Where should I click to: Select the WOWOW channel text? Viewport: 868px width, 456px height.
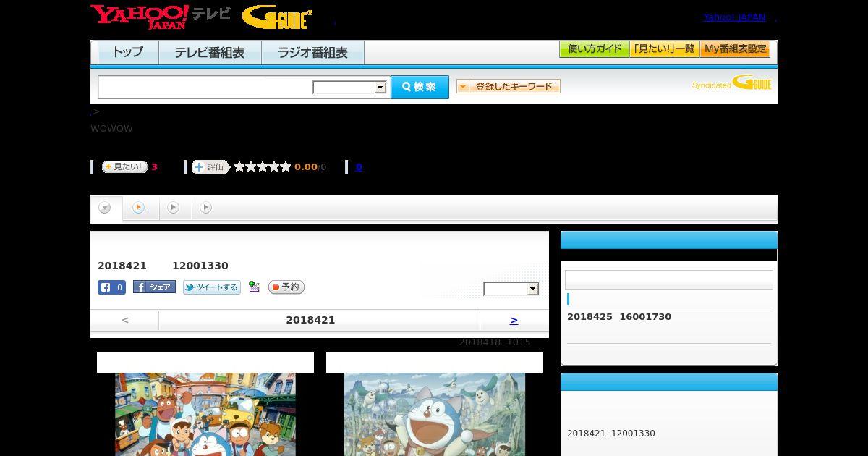(x=111, y=129)
